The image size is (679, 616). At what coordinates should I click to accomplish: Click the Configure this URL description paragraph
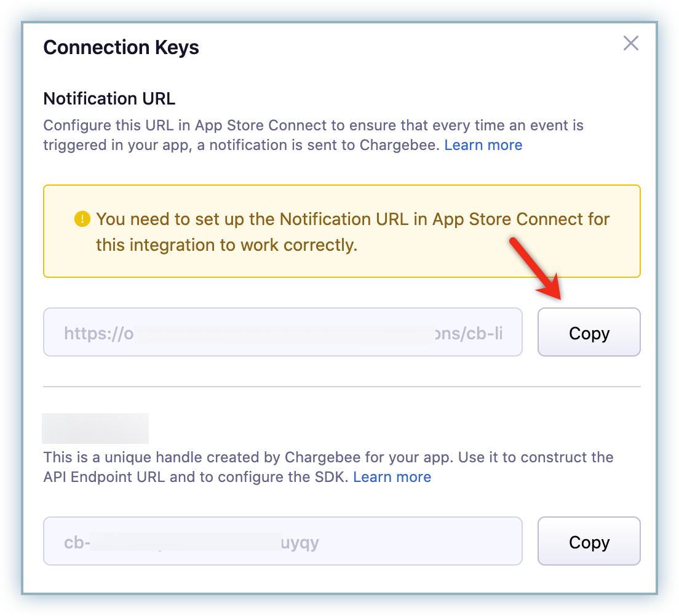pos(314,135)
